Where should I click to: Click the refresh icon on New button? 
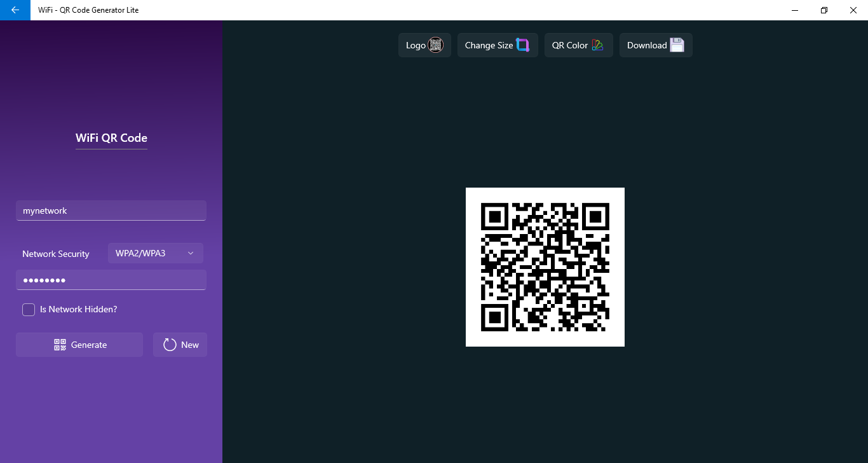point(170,345)
